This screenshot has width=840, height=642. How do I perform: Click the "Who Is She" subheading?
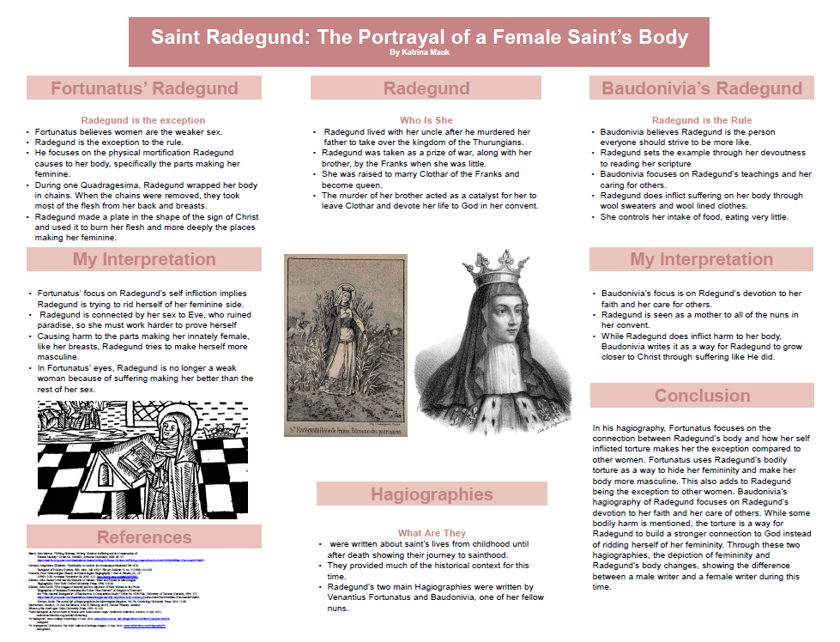point(426,120)
